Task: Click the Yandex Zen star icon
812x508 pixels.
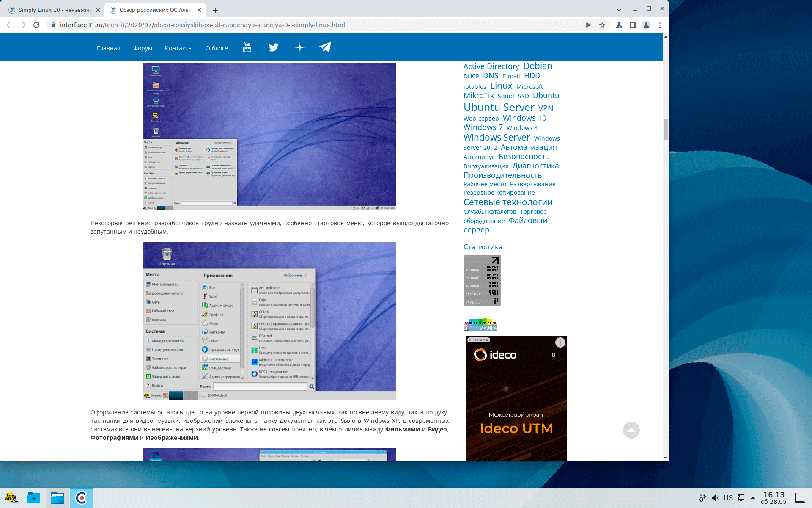Action: tap(300, 47)
